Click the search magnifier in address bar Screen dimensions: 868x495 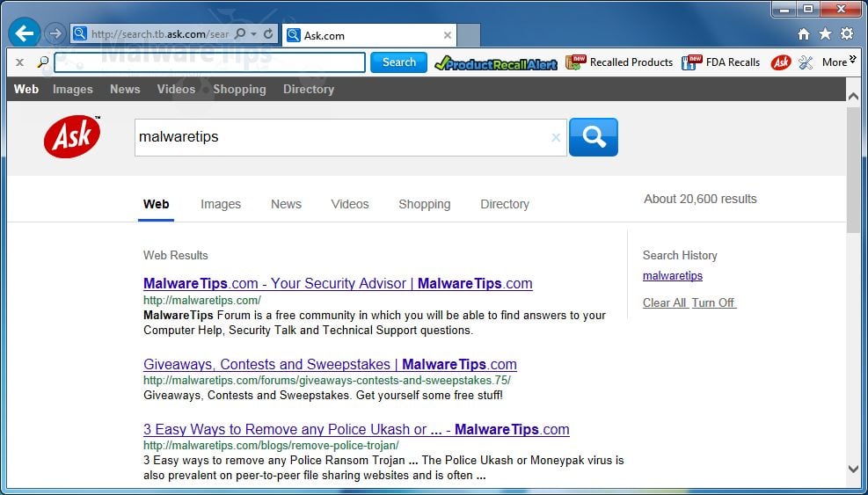click(240, 33)
